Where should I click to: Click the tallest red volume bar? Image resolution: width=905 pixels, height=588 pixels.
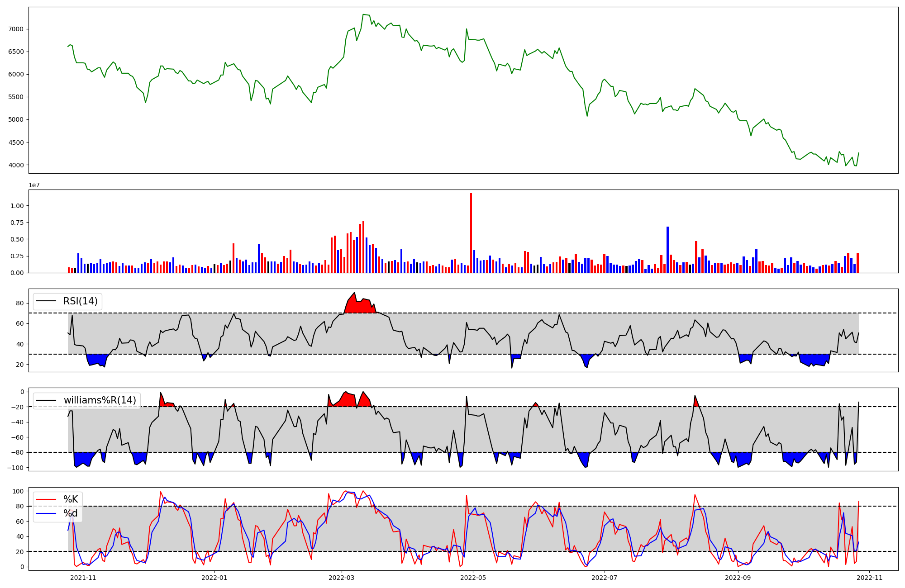point(471,233)
